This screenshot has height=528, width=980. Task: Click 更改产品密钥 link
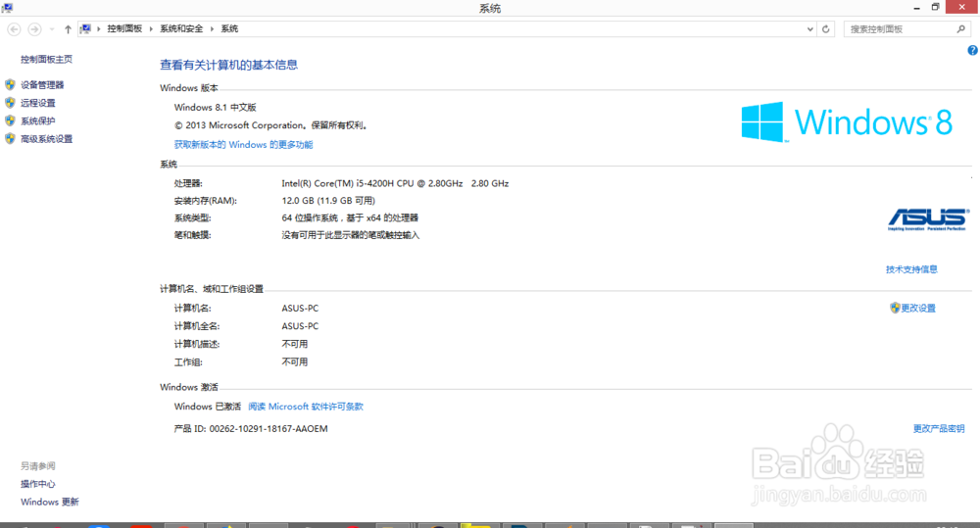coord(939,429)
